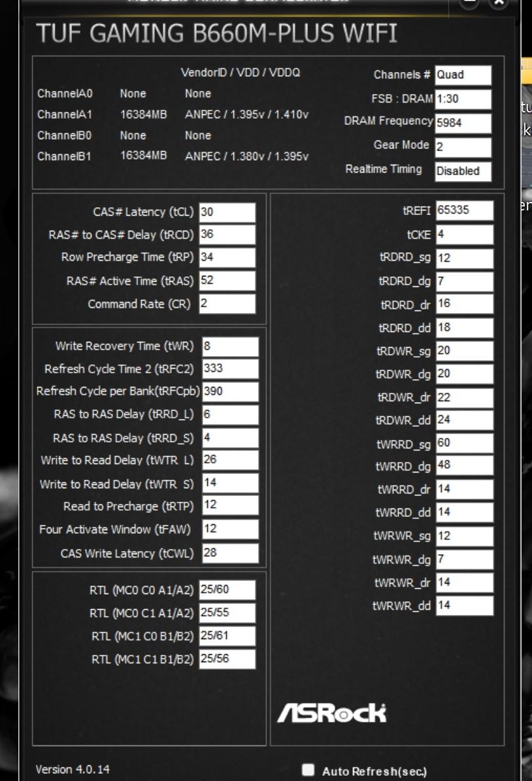Viewport: 532px width, 781px height.
Task: Click the tRCD value field showing 36
Action: point(227,235)
